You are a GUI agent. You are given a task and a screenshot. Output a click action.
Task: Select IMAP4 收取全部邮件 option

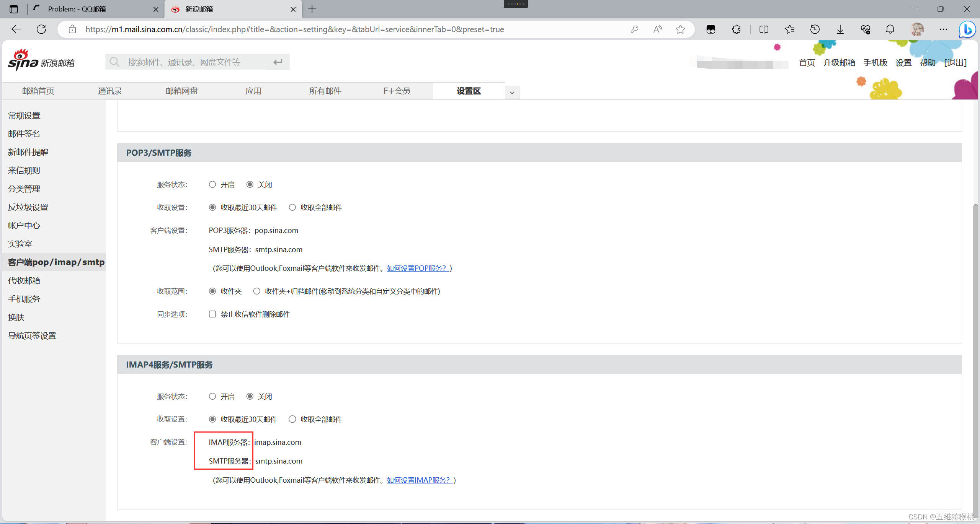coord(292,419)
